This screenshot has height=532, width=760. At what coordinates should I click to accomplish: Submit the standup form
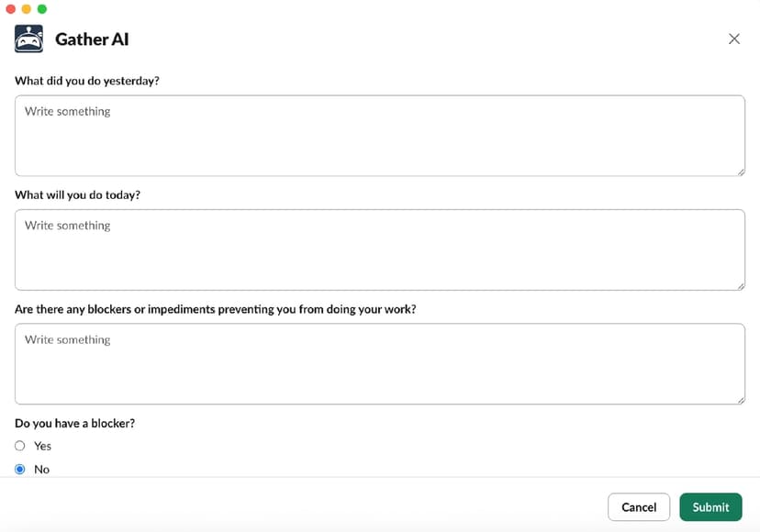[710, 507]
